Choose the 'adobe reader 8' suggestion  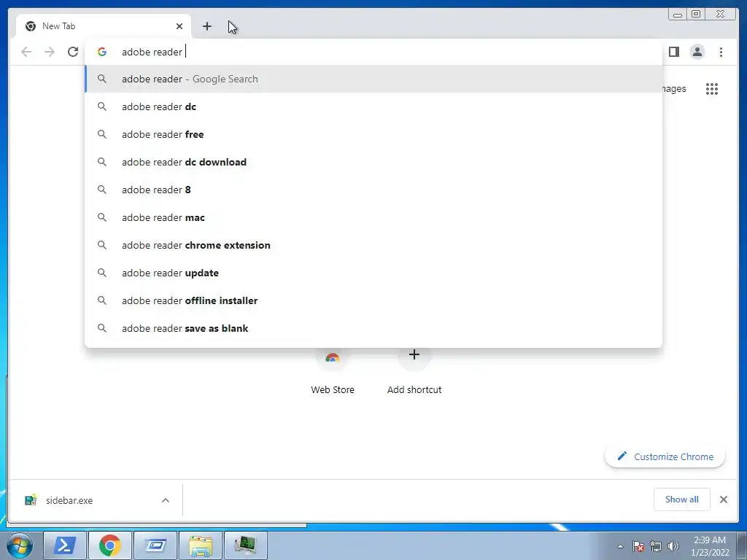(x=373, y=190)
